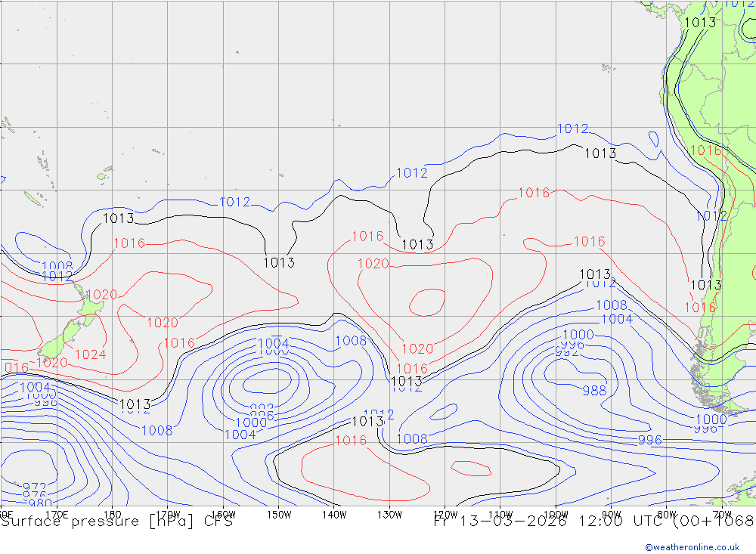Viewport: 756px width, 554px height.
Task: Click the 988 low pressure label
Action: [594, 391]
